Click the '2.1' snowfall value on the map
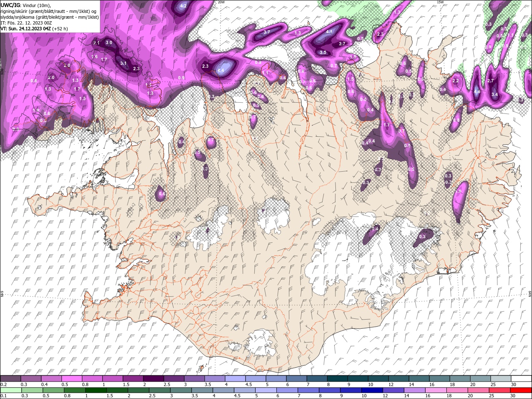 [x=96, y=43]
